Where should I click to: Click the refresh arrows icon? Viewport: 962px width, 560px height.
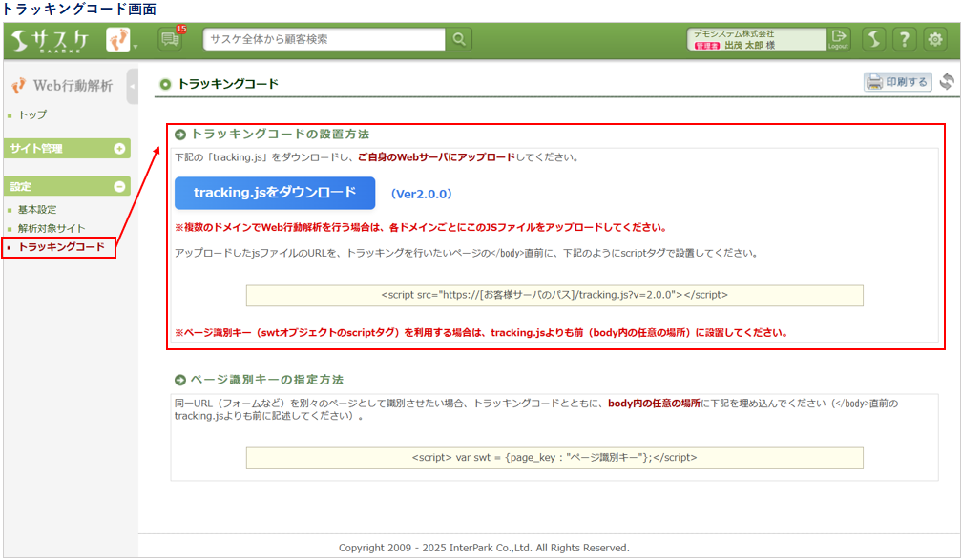(x=947, y=82)
